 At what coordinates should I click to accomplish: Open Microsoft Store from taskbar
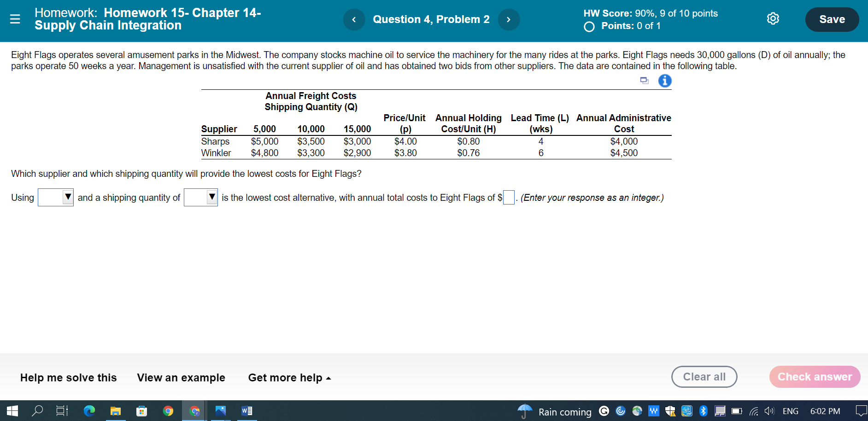[x=141, y=410]
